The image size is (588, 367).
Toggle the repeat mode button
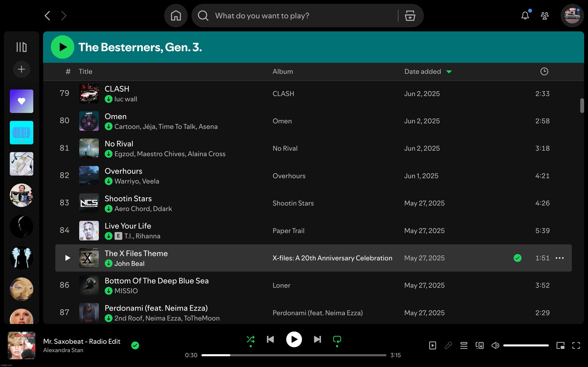click(x=337, y=339)
